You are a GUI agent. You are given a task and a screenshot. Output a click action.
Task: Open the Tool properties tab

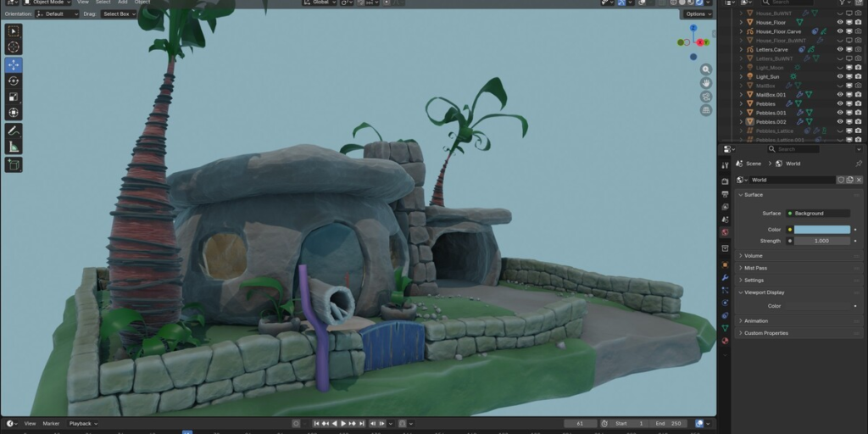click(725, 165)
